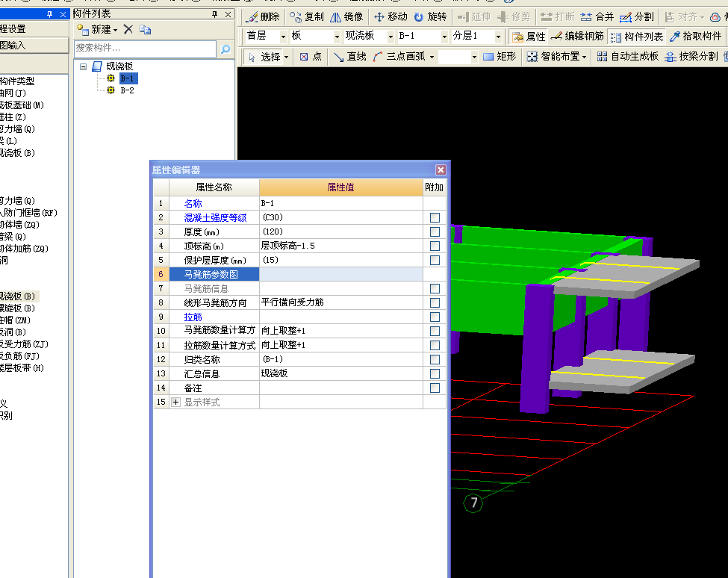Close the 属性编辑器 dialog

click(441, 170)
